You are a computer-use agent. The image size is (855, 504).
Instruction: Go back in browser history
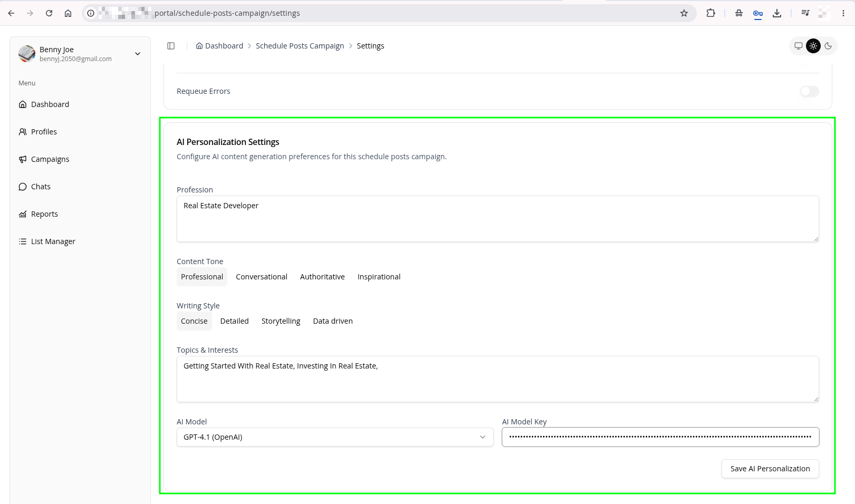11,13
